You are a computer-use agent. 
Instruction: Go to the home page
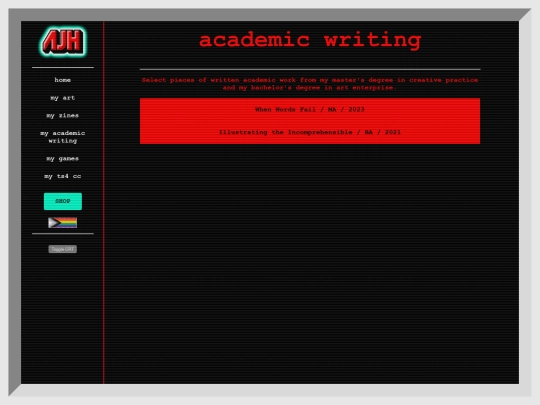coord(62,80)
